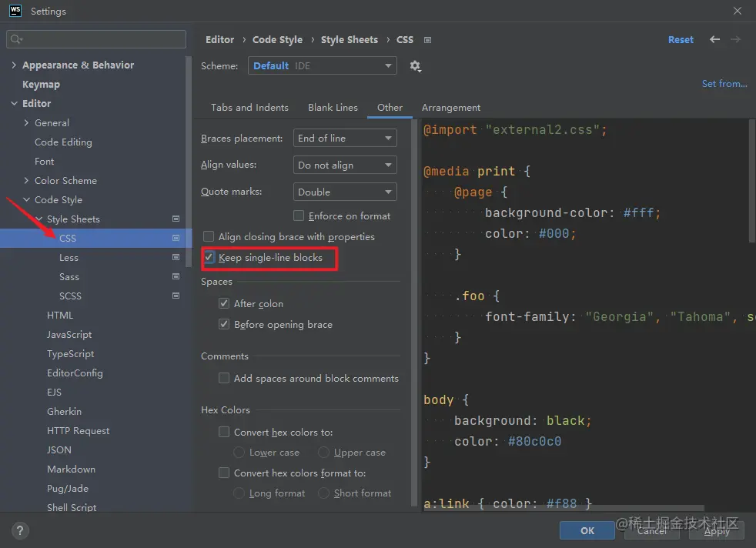
Task: Click the back navigation arrow
Action: (714, 39)
